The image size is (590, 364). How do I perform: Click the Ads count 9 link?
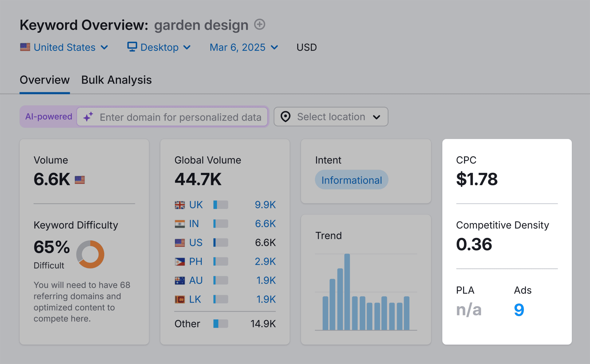(519, 310)
